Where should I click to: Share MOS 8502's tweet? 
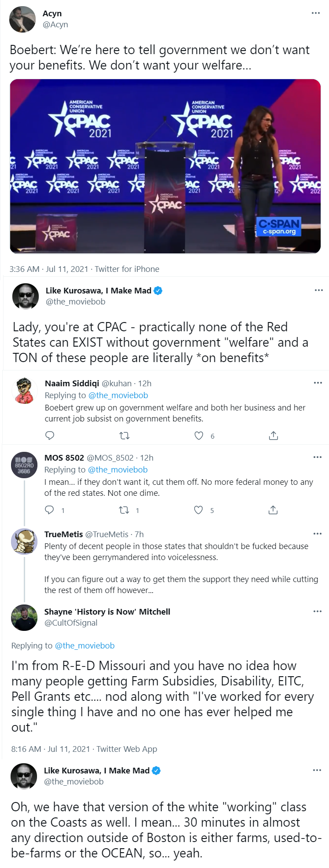pos(273,510)
